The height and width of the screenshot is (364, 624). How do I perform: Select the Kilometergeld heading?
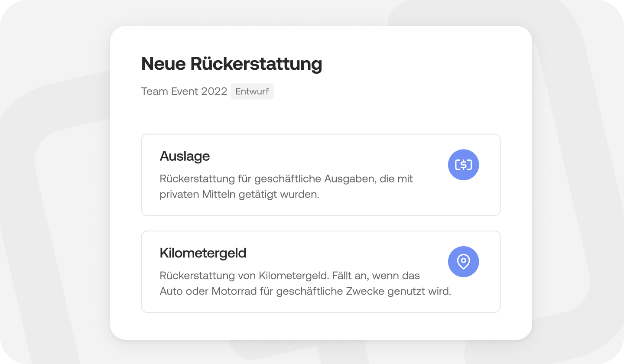coord(203,253)
